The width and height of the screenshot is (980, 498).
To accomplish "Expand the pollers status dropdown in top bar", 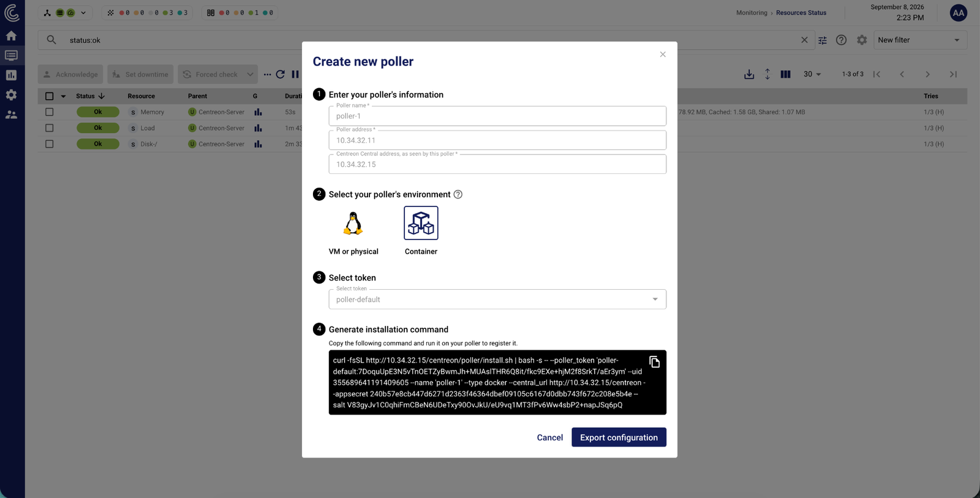I will [x=83, y=12].
